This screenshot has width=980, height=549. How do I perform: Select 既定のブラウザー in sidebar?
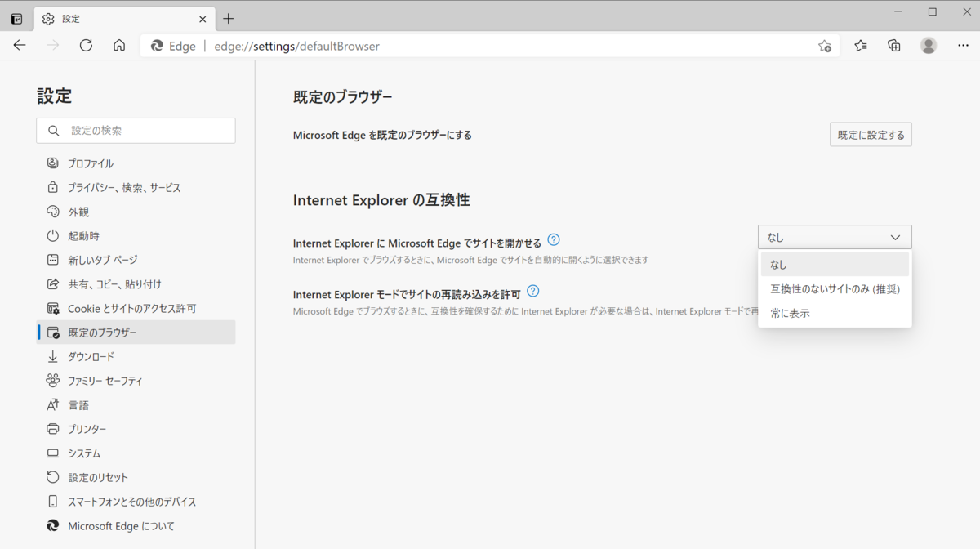(136, 333)
